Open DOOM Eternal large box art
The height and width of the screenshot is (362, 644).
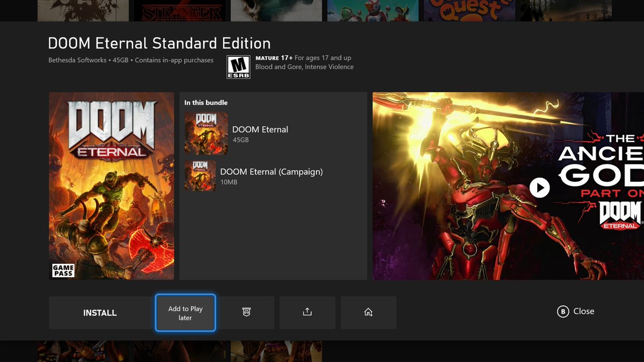click(112, 186)
